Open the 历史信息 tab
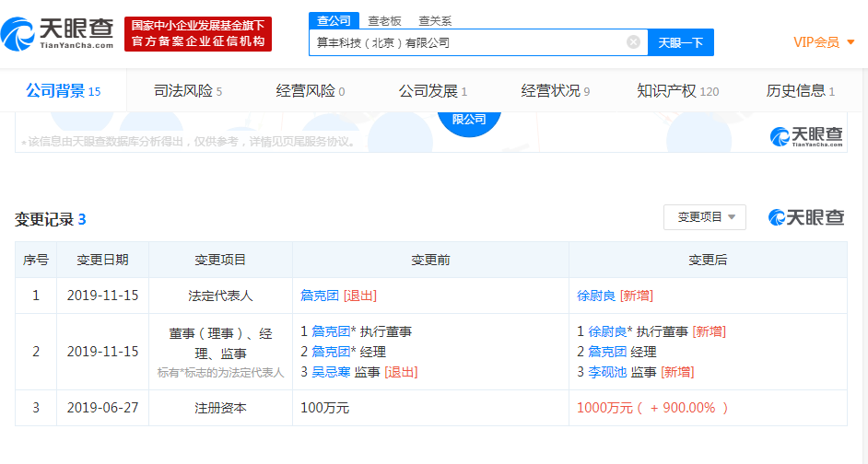Screen dimensions: 868x464 (801, 91)
